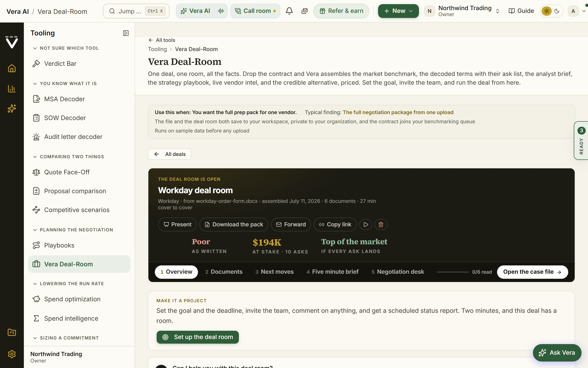Click the A user avatar
Image resolution: width=588 pixels, height=368 pixels.
point(573,11)
